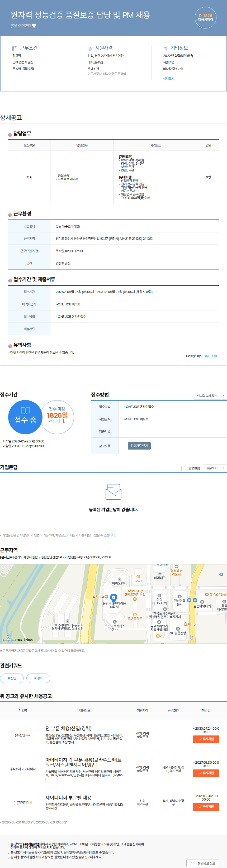The width and height of the screenshot is (227, 868).
Task: Click the 근무환경 section heading
Action: (x=22, y=214)
